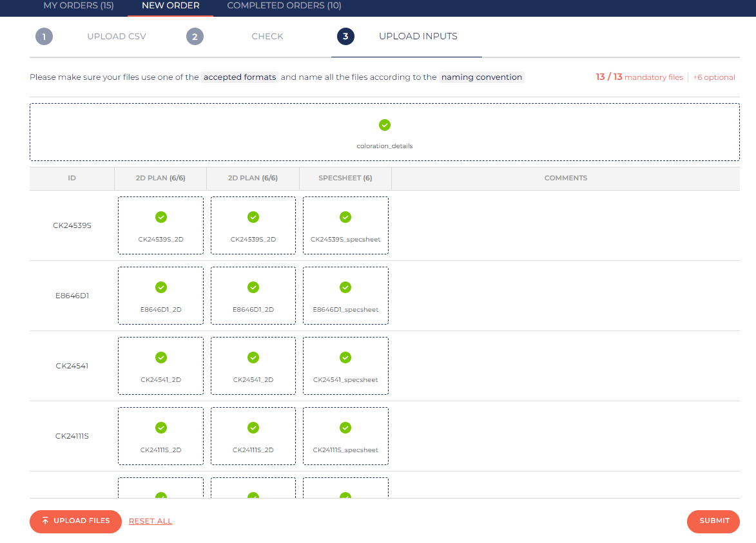Click the checkmark icon above E8646D1_specsheet
Viewport: 756px width, 543px height.
point(345,287)
